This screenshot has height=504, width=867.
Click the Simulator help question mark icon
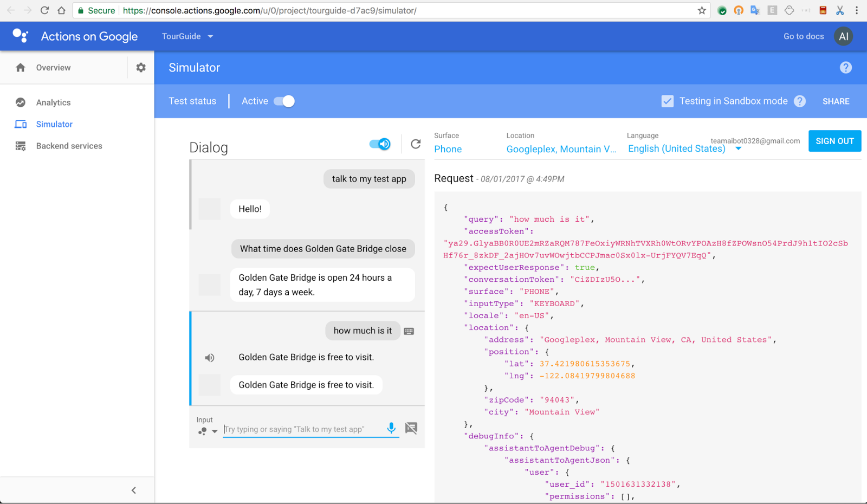click(x=846, y=67)
